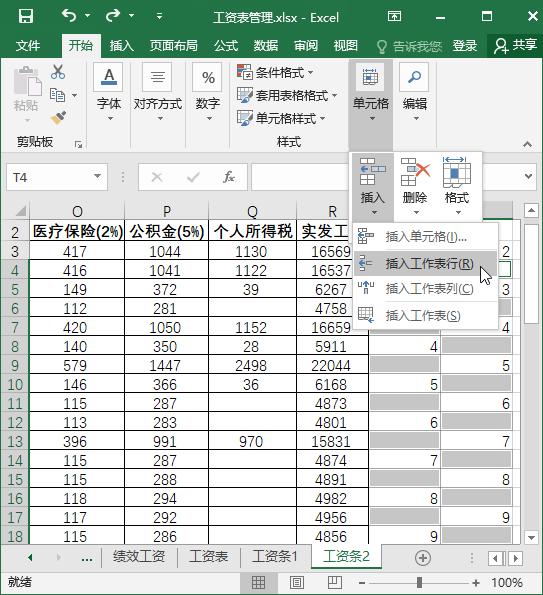The width and height of the screenshot is (543, 595).
Task: Collapse the ribbon with the chevron
Action: coord(527,144)
